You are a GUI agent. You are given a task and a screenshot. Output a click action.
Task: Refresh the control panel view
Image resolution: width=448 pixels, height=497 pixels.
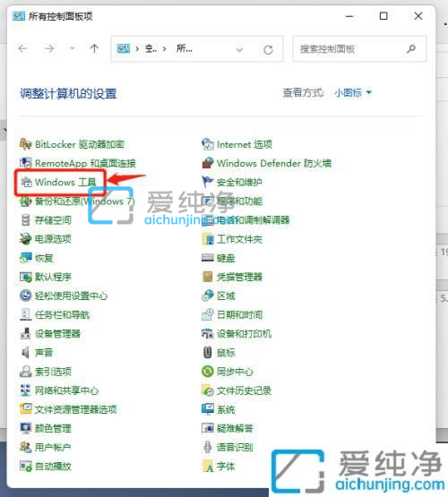(268, 49)
